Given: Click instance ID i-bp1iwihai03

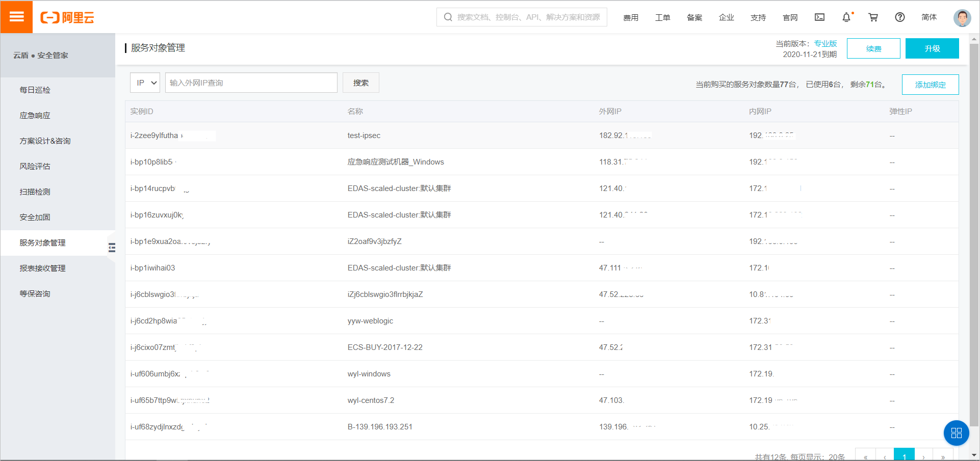Looking at the screenshot, I should pyautogui.click(x=152, y=268).
